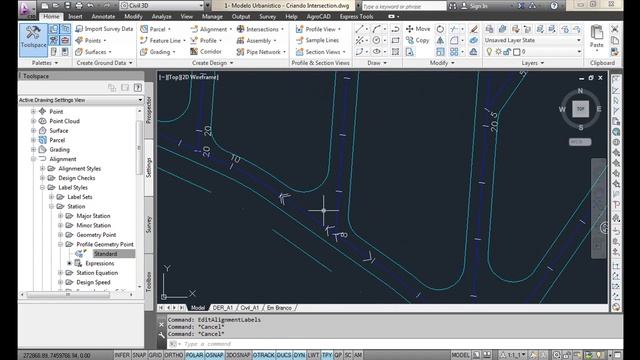Screen dimensions: 640x360
Task: Launch the Corridor tool
Action: coord(206,52)
